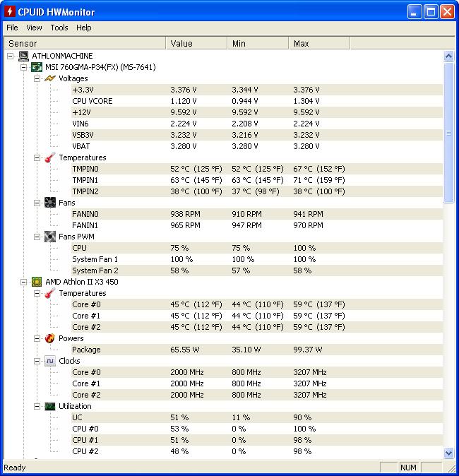Select the CPU #2 utilization row
Screen dimensions: 459x476
[x=256, y=451]
